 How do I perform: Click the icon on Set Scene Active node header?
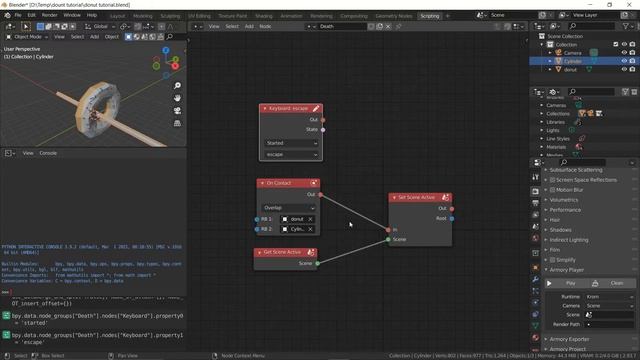445,198
